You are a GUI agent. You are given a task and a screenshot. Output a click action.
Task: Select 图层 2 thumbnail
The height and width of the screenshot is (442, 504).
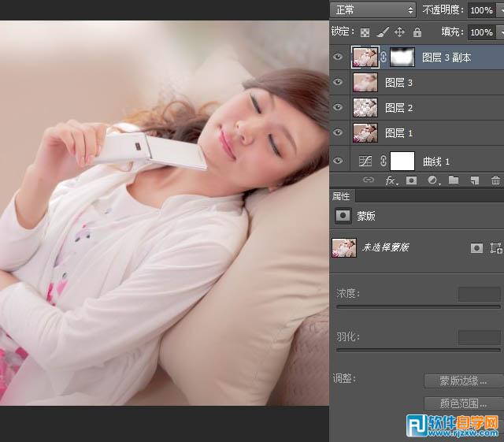[x=365, y=107]
